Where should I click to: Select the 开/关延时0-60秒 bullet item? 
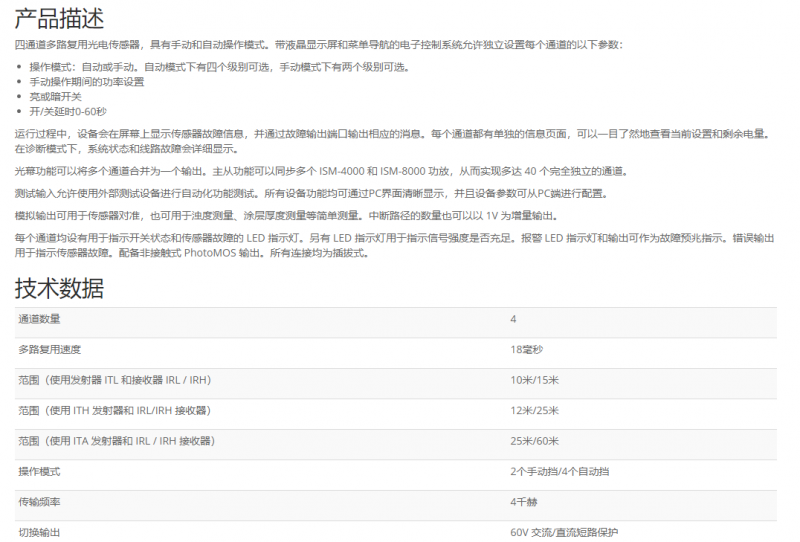pyautogui.click(x=68, y=111)
